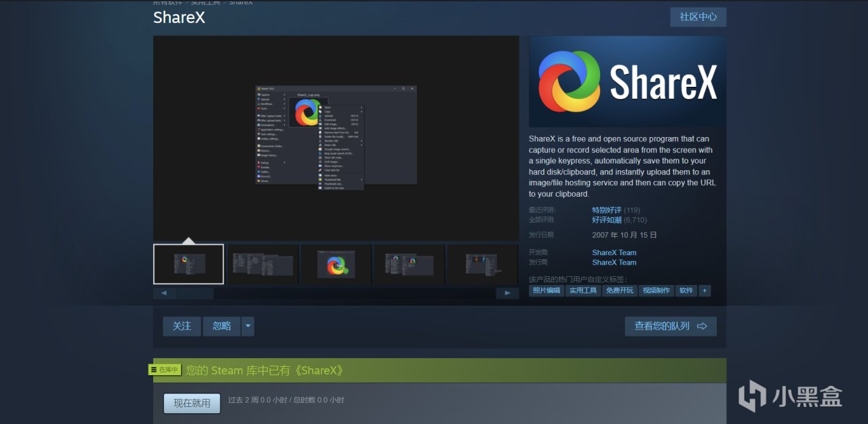Image resolution: width=868 pixels, height=424 pixels.
Task: Open 查看您的队列 discovery queue
Action: (x=671, y=326)
